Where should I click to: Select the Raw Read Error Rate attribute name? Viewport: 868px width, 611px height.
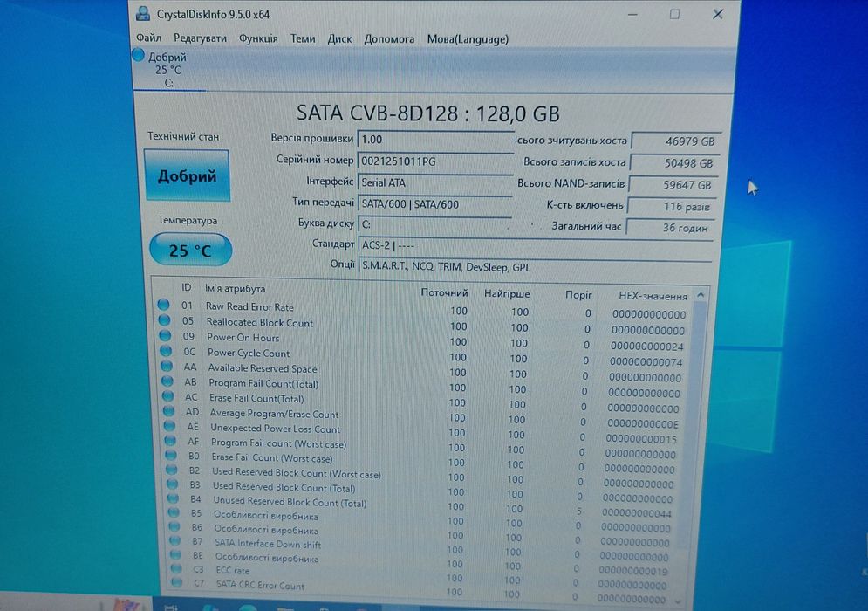249,306
